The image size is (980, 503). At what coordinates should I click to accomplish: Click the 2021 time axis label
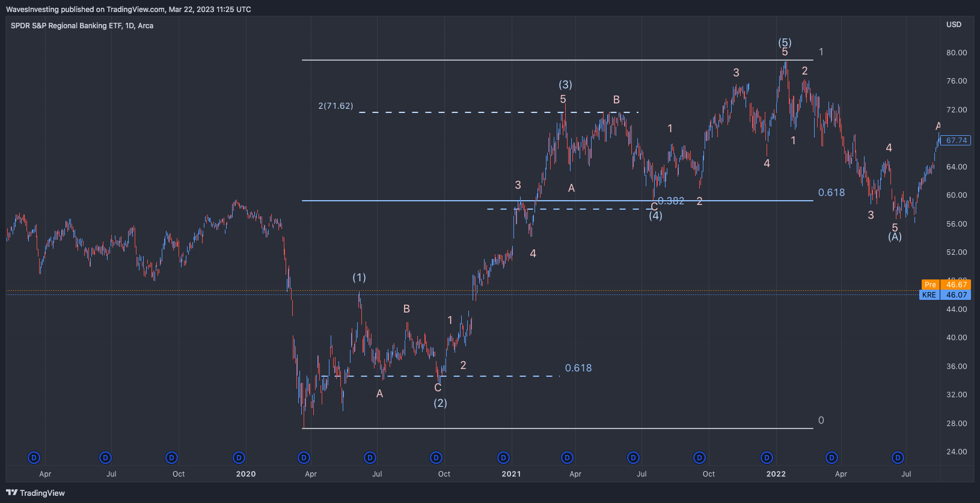click(x=512, y=474)
